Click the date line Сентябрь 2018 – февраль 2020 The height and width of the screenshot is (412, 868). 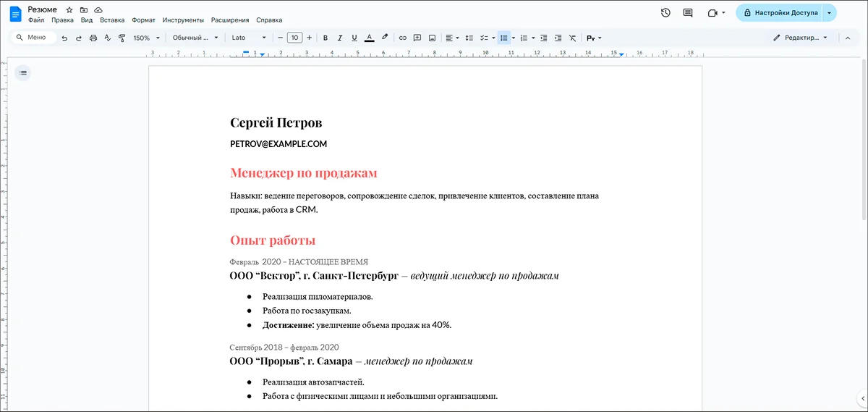point(284,348)
